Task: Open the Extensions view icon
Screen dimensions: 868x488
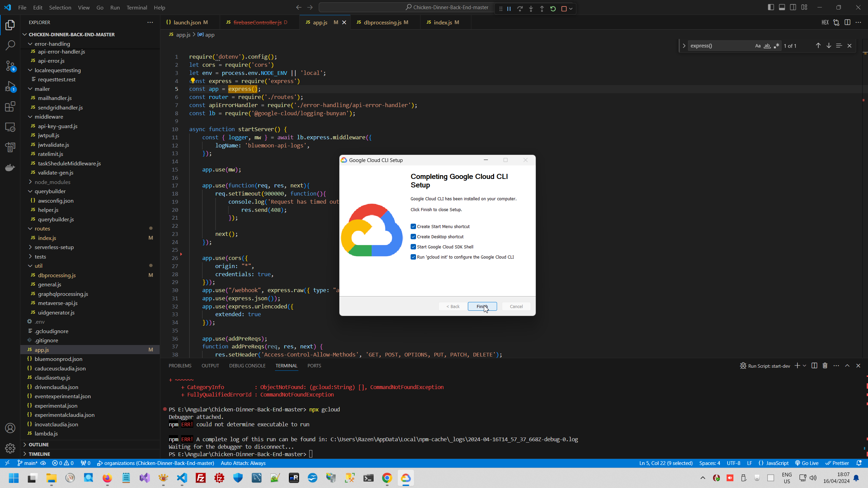Action: (x=10, y=107)
